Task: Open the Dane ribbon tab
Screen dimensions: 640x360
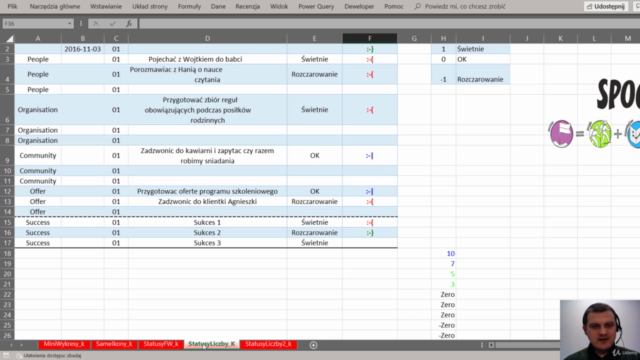Action: [218, 7]
